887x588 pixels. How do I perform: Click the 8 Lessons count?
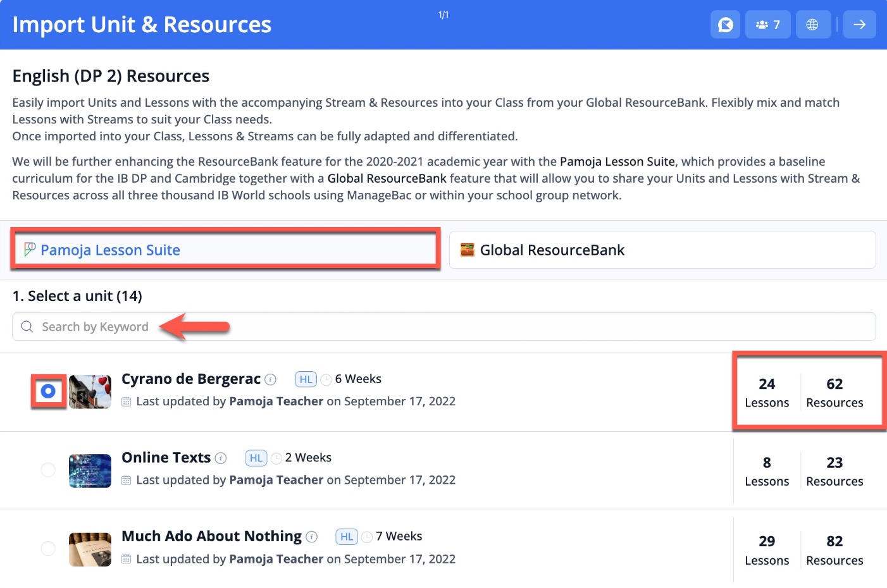767,471
